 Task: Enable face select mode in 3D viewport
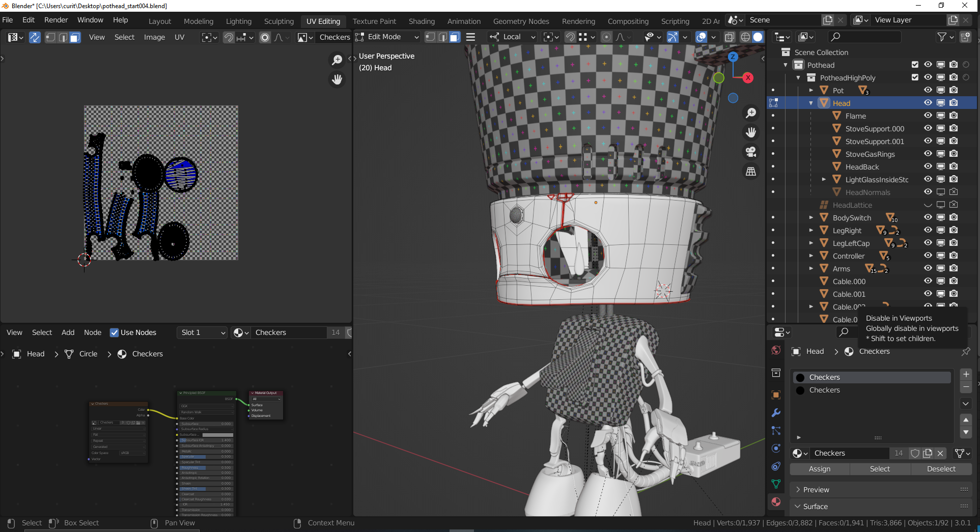click(x=455, y=37)
